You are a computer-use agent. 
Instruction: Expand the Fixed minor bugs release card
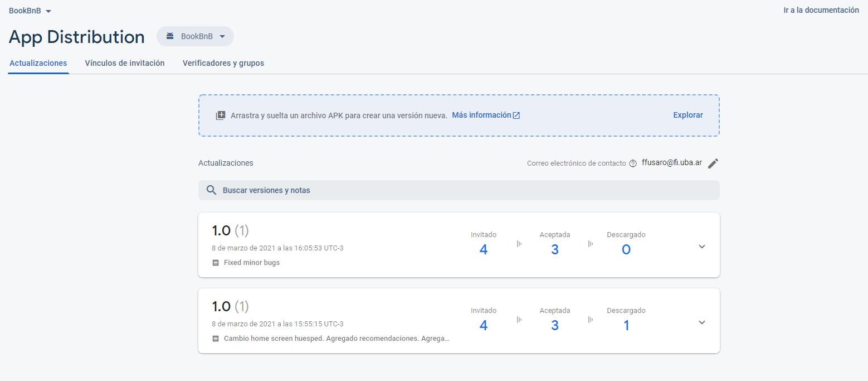pyautogui.click(x=702, y=247)
